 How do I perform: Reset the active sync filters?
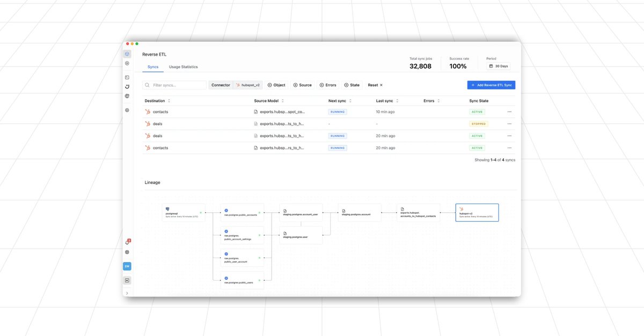click(374, 85)
